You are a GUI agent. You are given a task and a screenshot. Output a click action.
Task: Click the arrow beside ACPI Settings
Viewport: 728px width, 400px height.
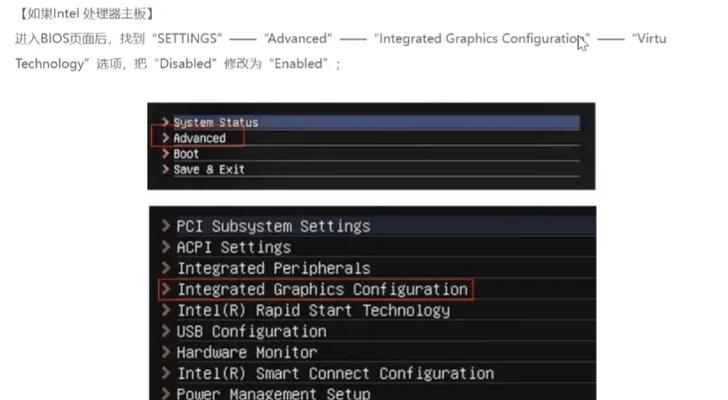click(166, 247)
